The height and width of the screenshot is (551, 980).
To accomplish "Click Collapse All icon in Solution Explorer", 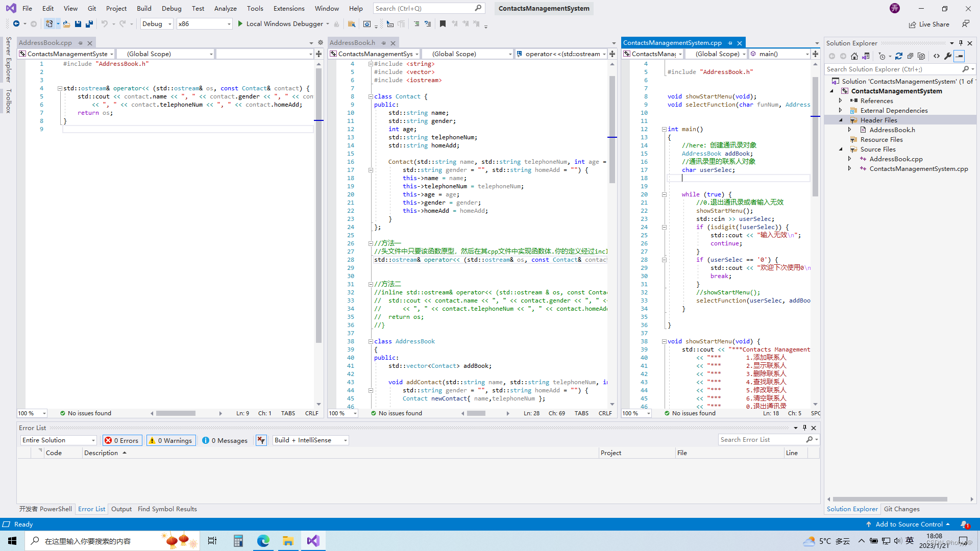I will click(910, 56).
